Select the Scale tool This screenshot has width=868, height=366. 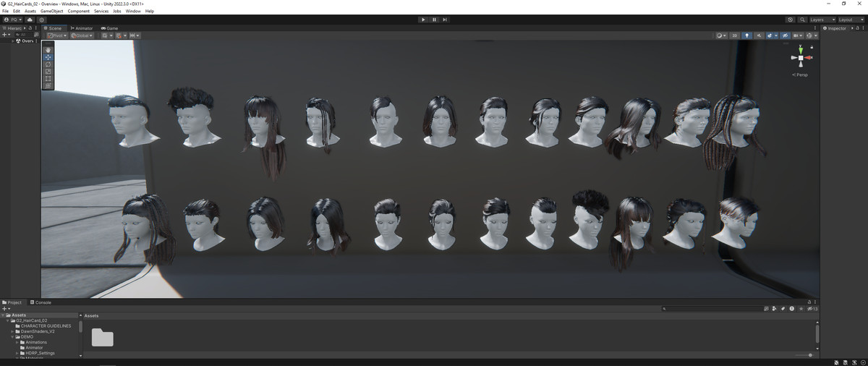pos(48,72)
